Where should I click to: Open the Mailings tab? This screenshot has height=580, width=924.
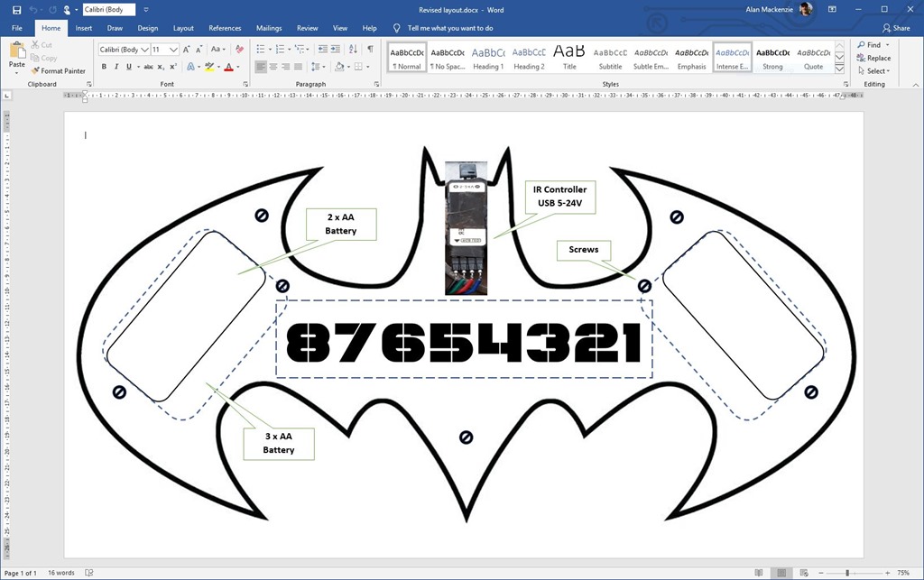(x=269, y=28)
